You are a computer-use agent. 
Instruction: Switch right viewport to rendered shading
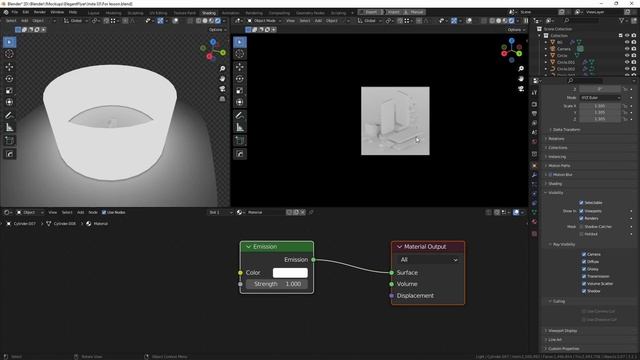(511, 21)
